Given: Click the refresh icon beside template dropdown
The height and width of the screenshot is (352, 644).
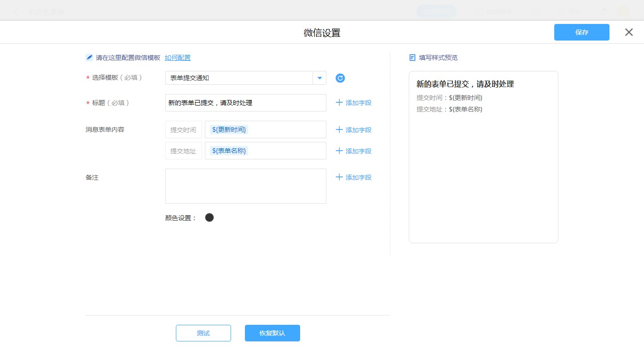Looking at the screenshot, I should (x=340, y=78).
